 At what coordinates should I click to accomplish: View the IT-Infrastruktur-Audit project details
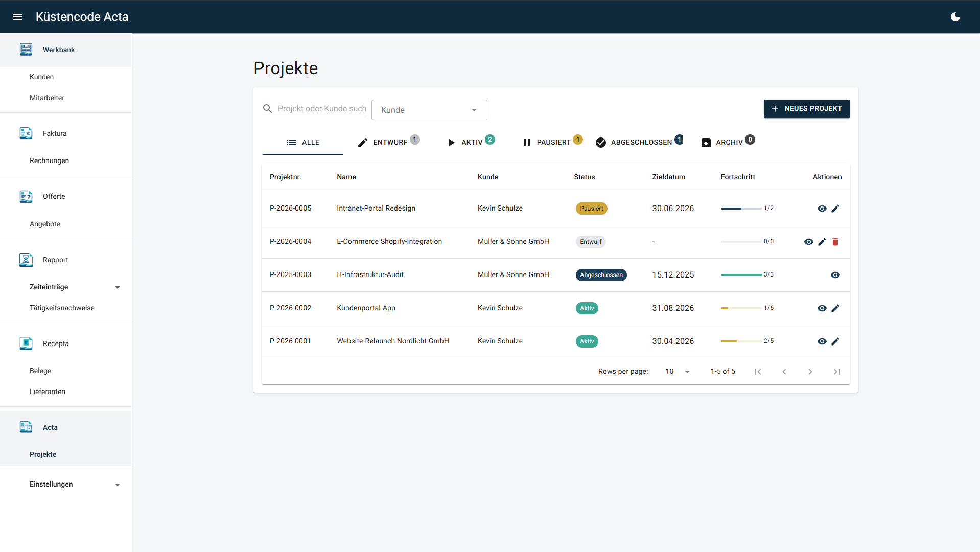tap(835, 275)
